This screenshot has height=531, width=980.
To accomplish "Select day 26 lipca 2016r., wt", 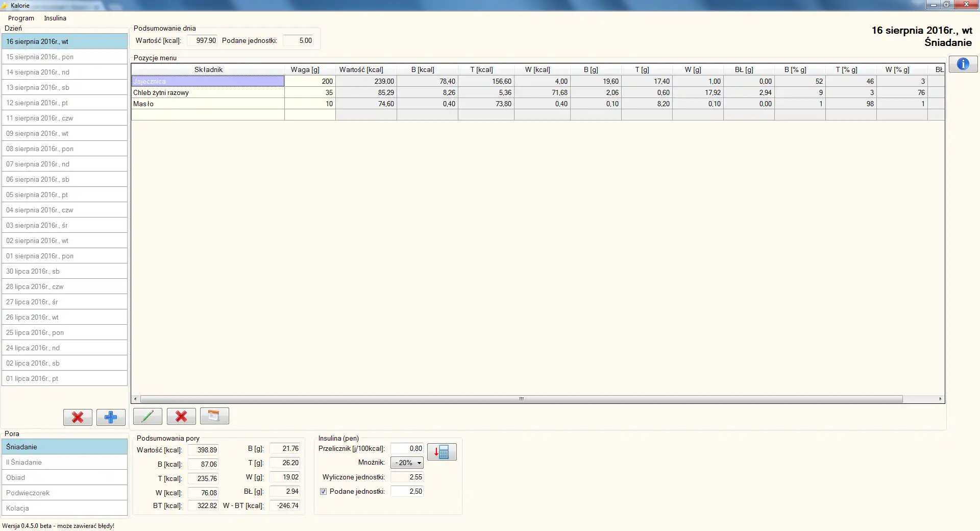I will (x=64, y=317).
